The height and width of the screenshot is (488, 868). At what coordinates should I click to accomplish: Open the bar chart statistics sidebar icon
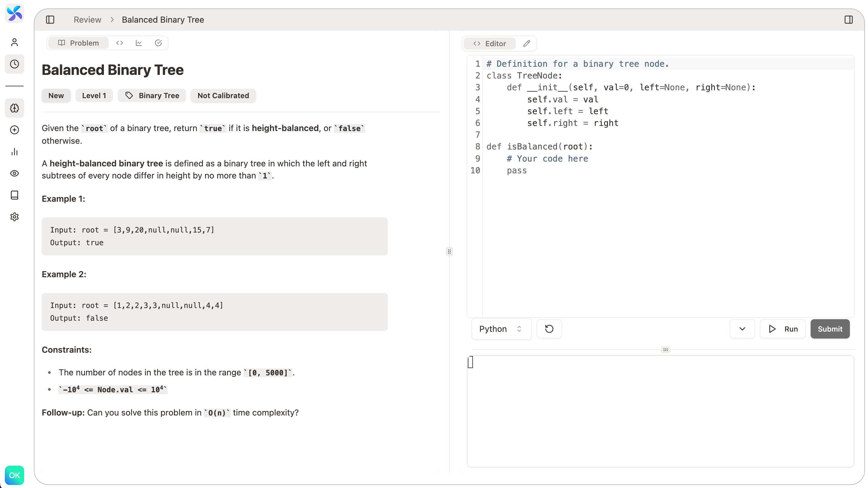14,152
